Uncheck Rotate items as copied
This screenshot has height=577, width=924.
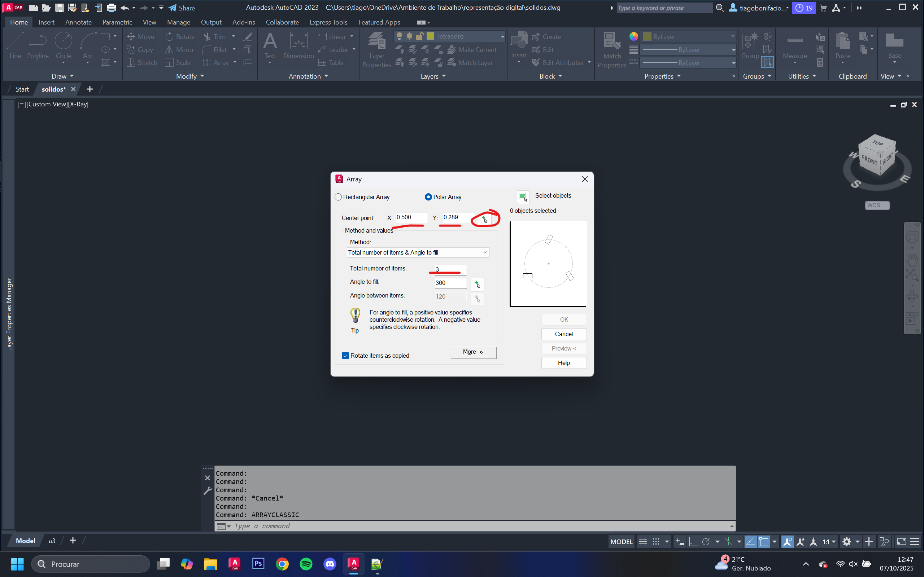345,356
